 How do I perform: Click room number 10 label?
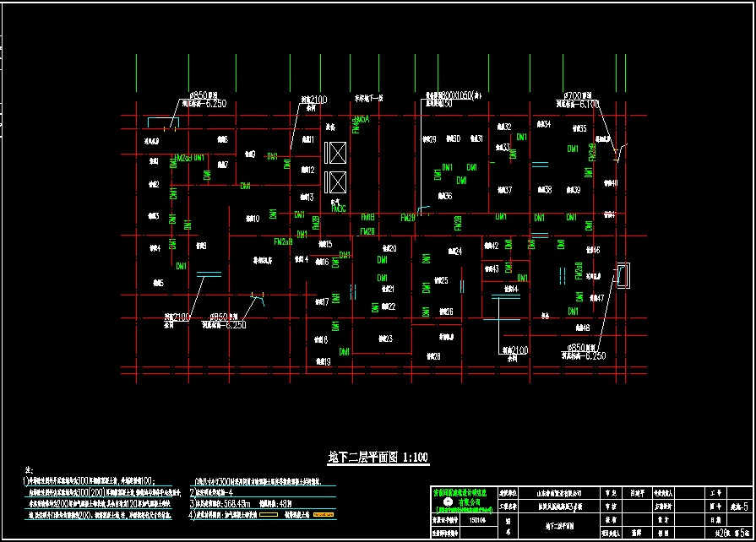point(252,219)
